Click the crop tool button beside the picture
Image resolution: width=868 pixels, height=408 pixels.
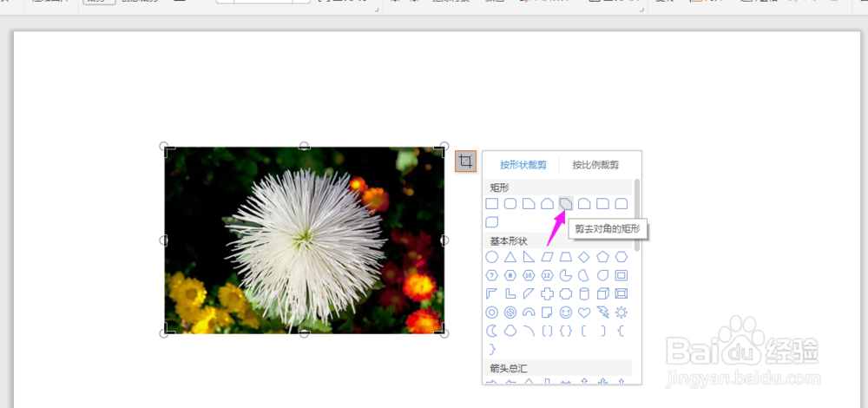coord(465,161)
